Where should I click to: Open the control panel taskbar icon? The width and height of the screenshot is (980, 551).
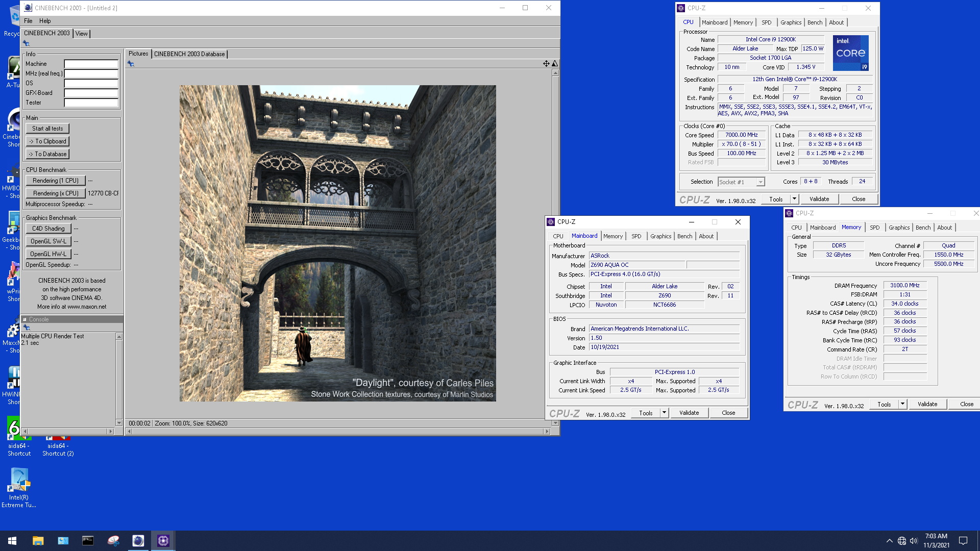pyautogui.click(x=63, y=541)
